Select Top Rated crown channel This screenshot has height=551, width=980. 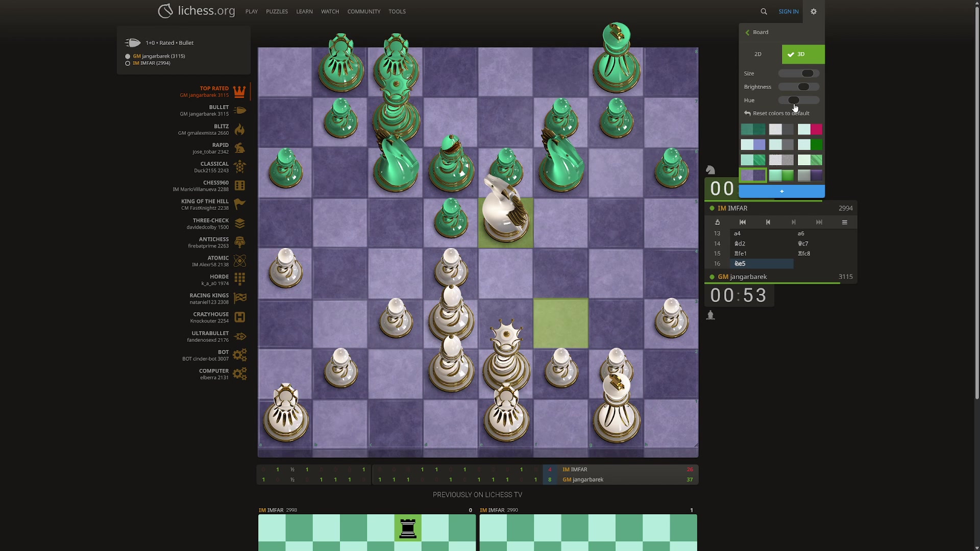(x=239, y=91)
